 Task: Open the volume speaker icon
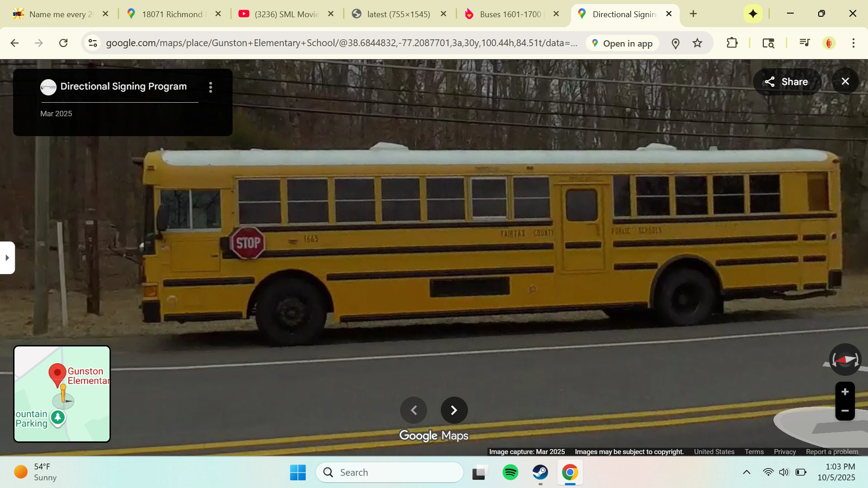pos(784,473)
